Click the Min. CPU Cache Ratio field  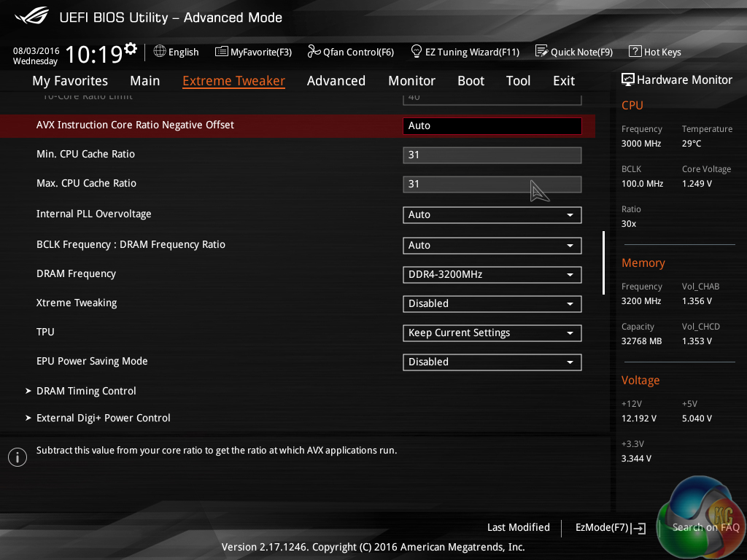click(x=492, y=155)
